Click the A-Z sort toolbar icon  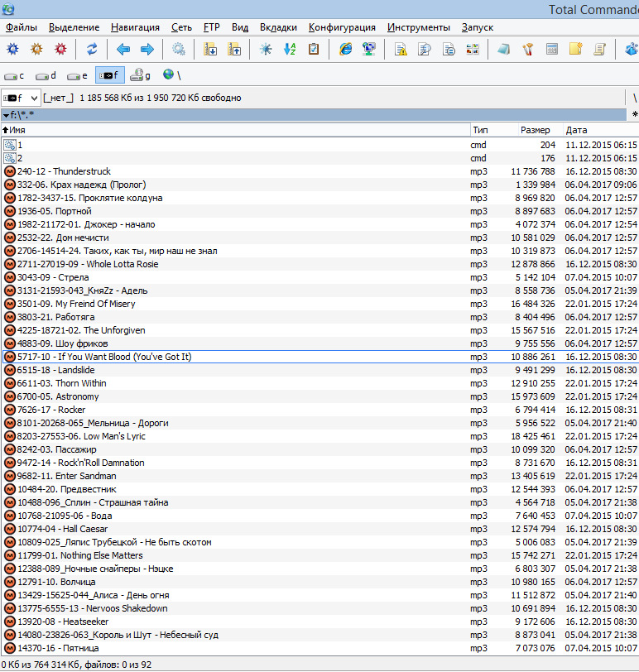coord(290,50)
